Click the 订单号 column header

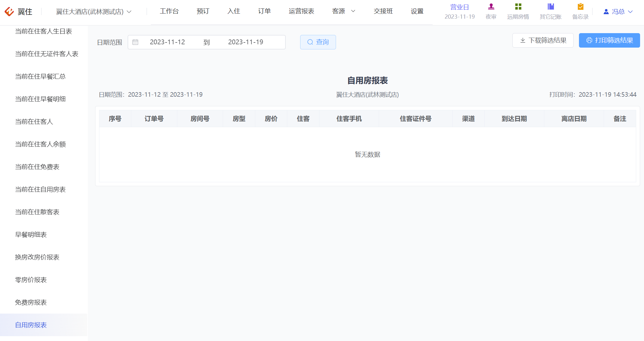154,119
